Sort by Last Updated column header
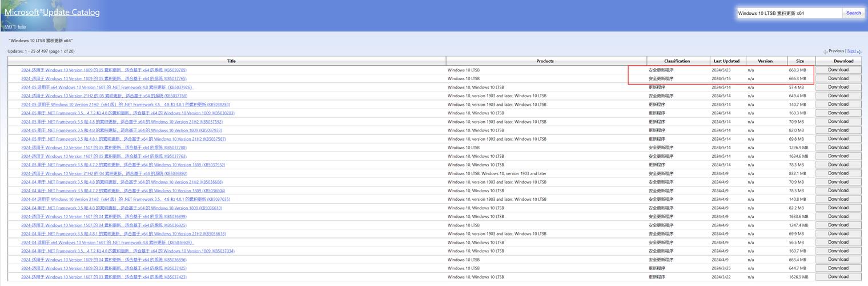 click(x=726, y=61)
